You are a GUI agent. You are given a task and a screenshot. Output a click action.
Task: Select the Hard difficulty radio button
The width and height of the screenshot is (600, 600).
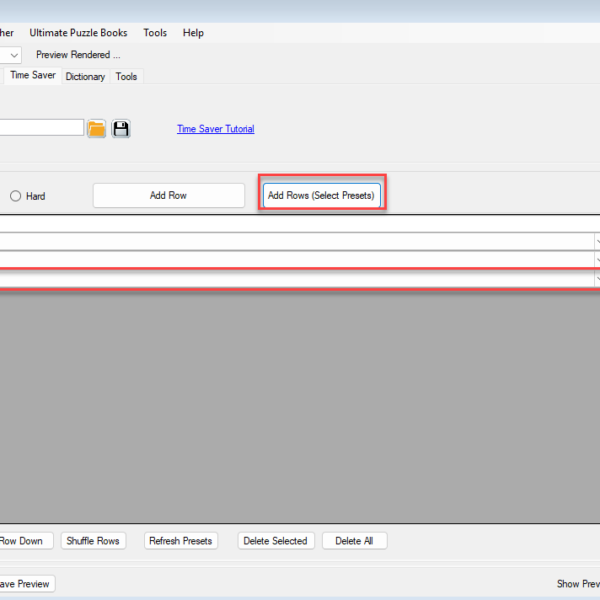pyautogui.click(x=15, y=196)
